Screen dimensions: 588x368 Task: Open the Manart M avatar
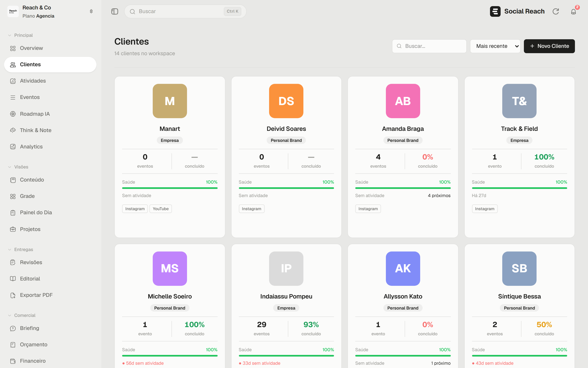point(170,101)
